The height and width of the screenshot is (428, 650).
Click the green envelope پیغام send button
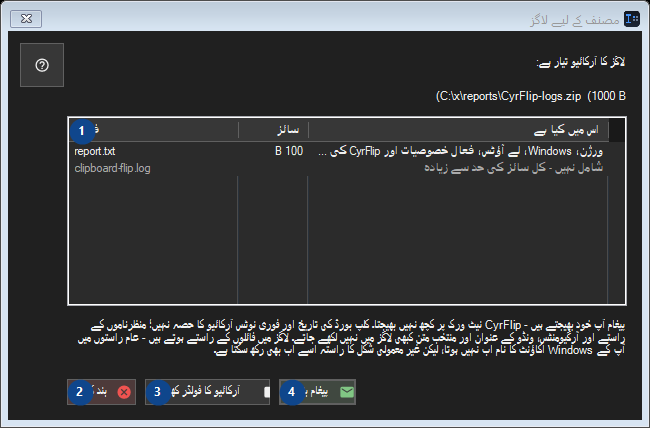tap(317, 392)
